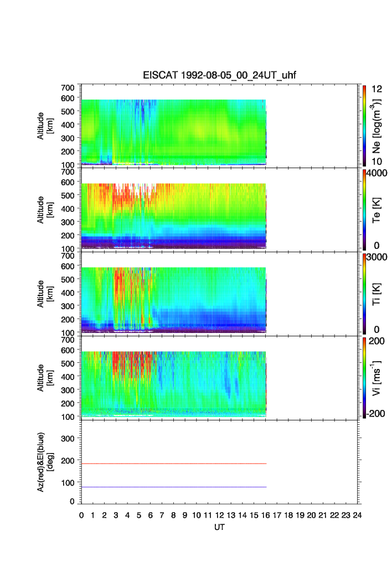Click UT axis tick label 12
This screenshot has width=392, height=588.
click(219, 515)
